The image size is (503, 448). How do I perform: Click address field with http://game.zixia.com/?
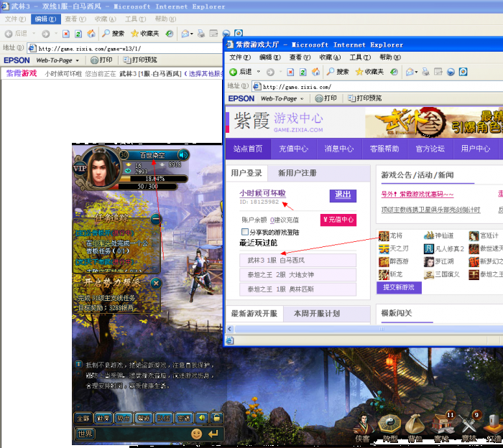[x=377, y=87]
